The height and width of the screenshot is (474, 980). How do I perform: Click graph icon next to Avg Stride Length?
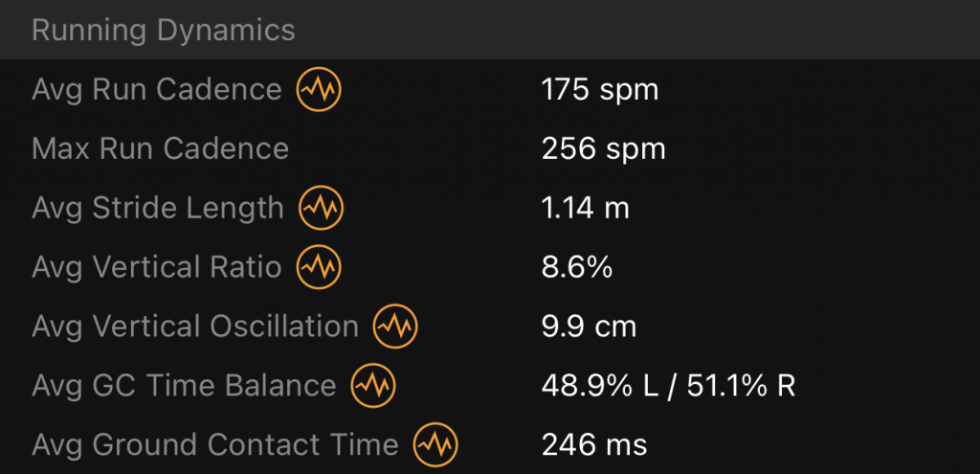coord(322,208)
